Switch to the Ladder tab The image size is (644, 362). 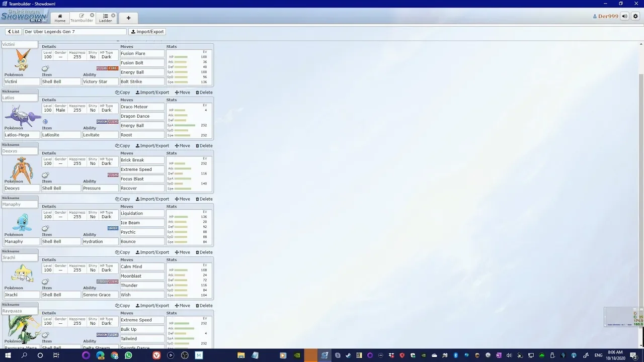[105, 18]
